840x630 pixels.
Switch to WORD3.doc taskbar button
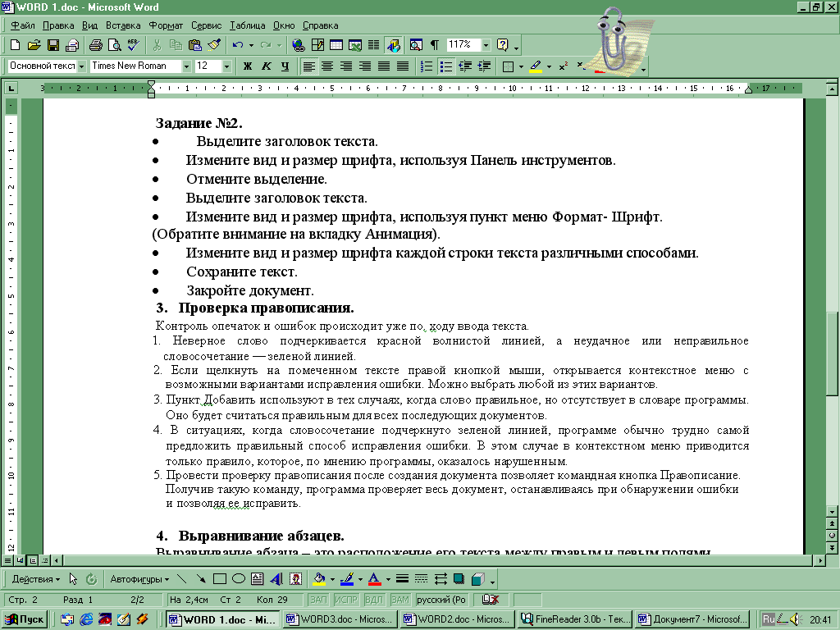340,619
